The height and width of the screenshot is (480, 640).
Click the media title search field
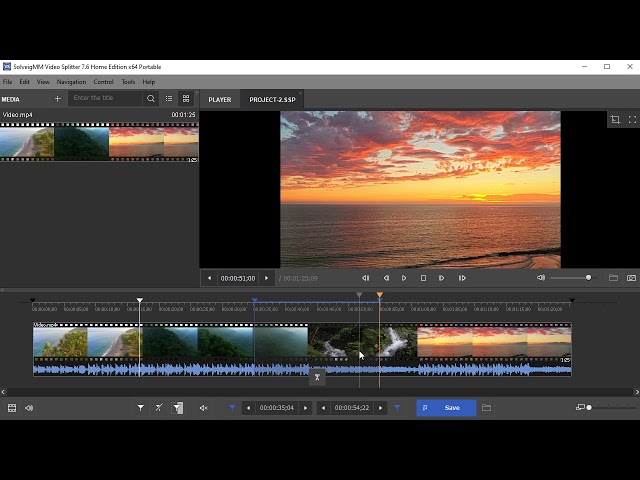click(105, 98)
